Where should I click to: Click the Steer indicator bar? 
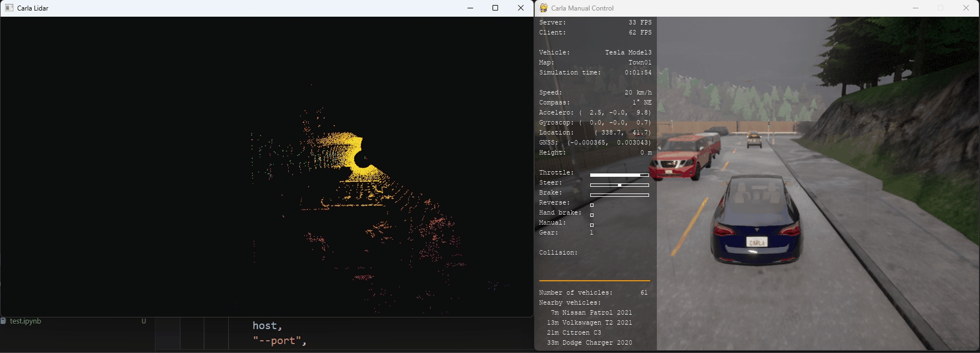tap(619, 185)
